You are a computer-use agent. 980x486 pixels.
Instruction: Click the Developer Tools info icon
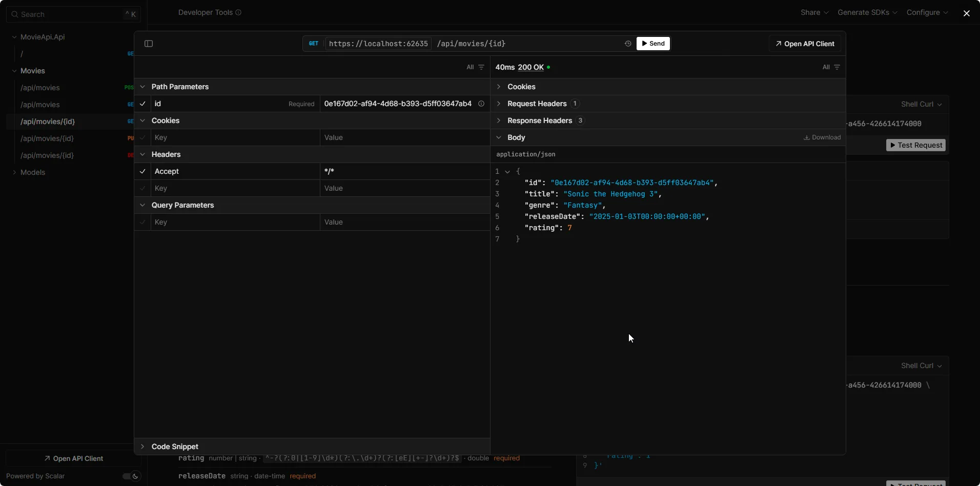tap(238, 12)
